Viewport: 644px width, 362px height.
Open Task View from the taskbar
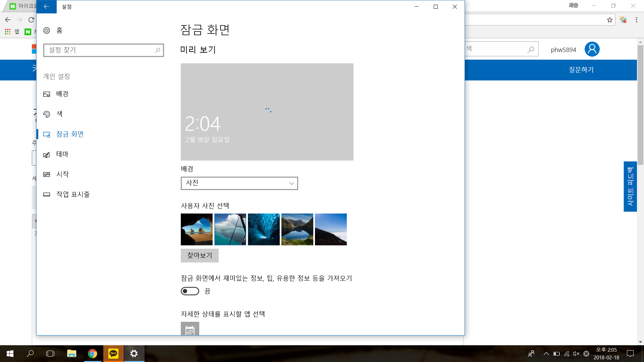tap(50, 353)
